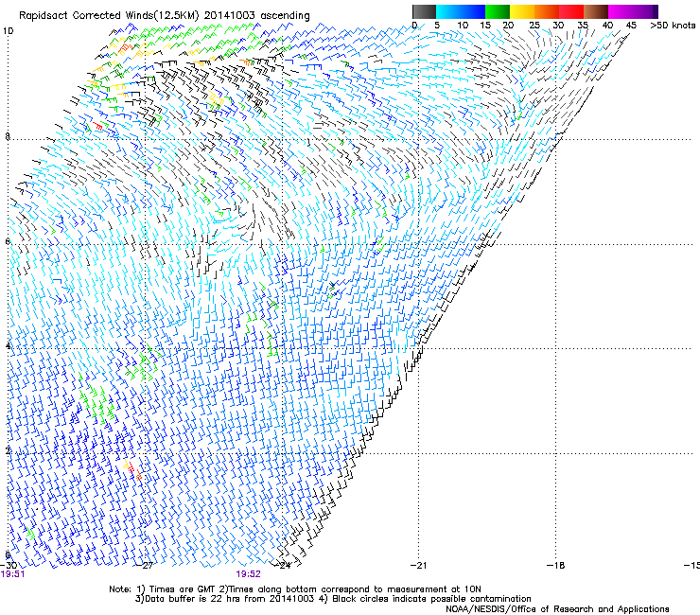This screenshot has height=615, width=700.
Task: Click the '20141003 ascending' date text in title
Action: [256, 16]
